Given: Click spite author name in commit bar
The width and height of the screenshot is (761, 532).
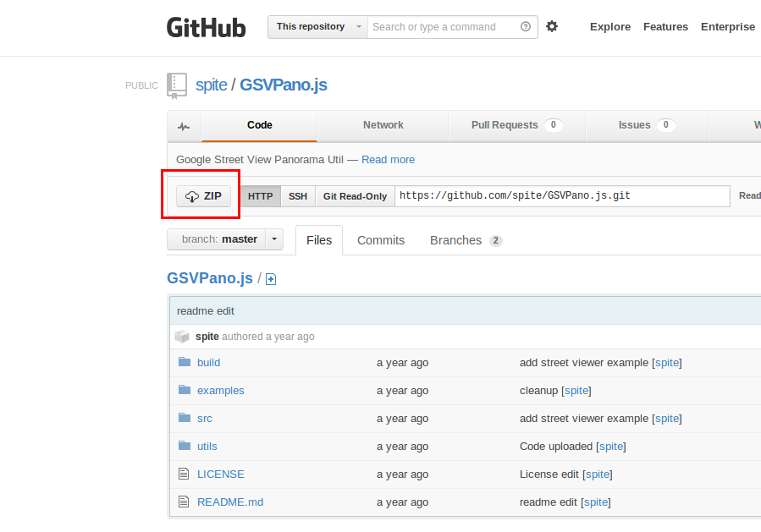Looking at the screenshot, I should [x=207, y=337].
